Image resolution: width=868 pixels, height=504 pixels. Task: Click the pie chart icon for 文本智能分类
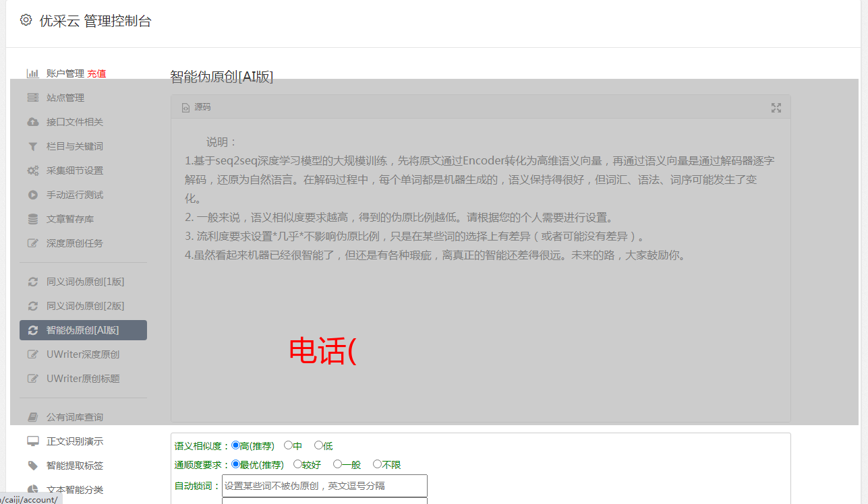pyautogui.click(x=32, y=490)
